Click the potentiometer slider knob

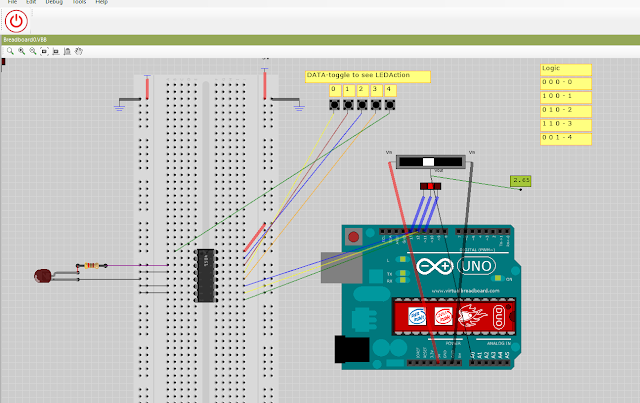pos(428,162)
